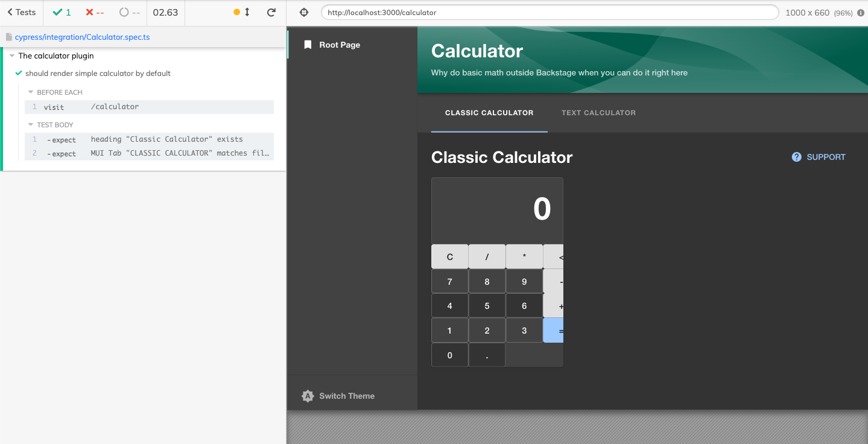The height and width of the screenshot is (444, 868).
Task: Click the spec file document icon
Action: click(8, 37)
